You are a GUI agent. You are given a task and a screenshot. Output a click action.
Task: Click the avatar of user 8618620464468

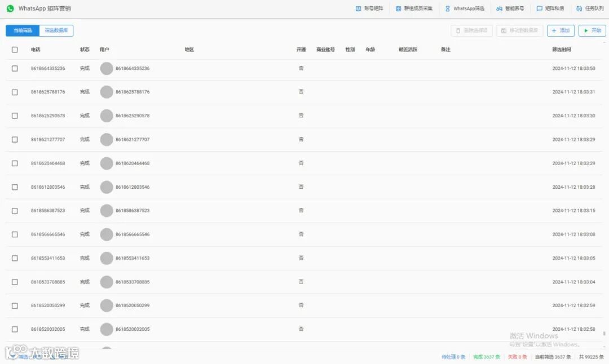tap(107, 163)
